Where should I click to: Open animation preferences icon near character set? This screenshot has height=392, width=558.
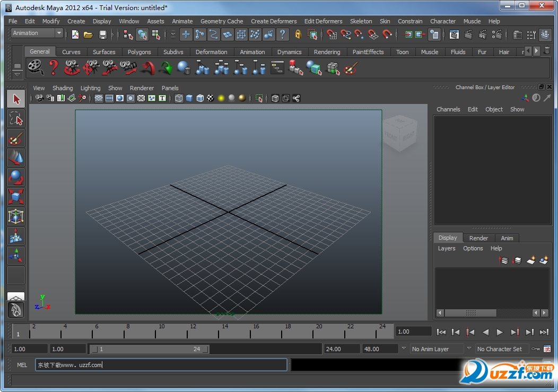(x=547, y=349)
